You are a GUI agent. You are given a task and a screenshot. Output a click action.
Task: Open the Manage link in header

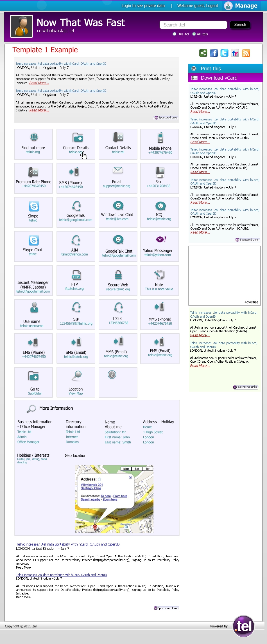click(x=246, y=6)
